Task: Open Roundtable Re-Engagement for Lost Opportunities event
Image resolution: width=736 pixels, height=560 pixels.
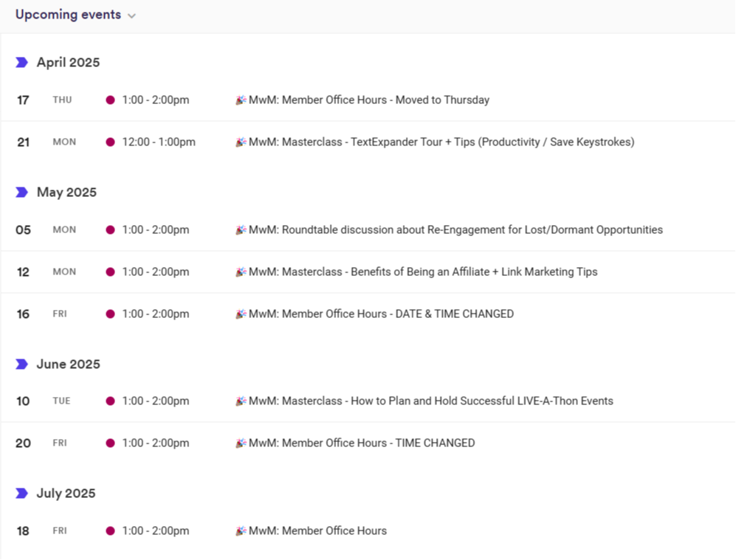Action: point(455,230)
